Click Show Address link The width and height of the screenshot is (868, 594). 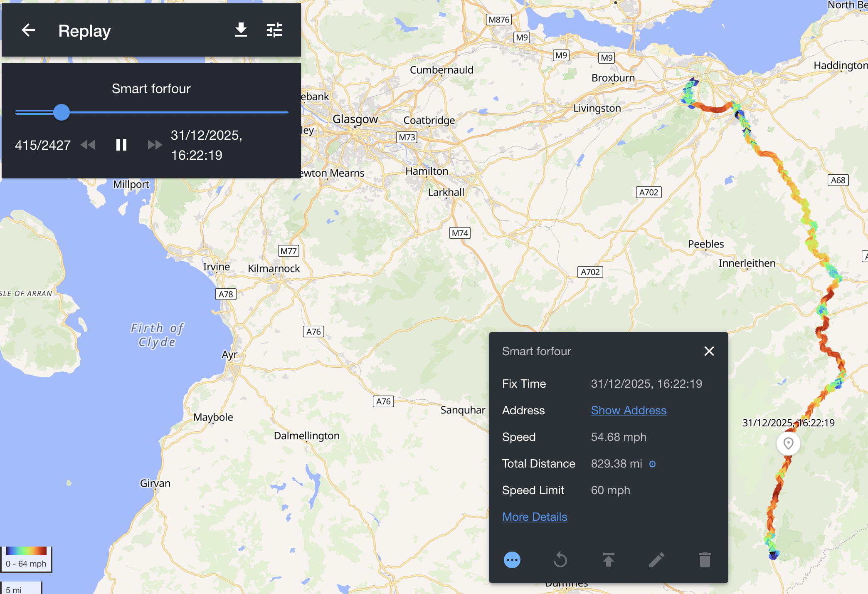click(x=628, y=410)
